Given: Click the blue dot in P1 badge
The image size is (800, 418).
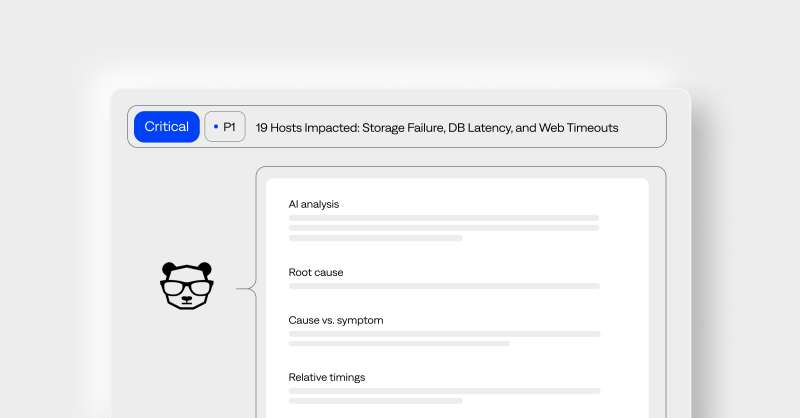Looking at the screenshot, I should coord(216,127).
